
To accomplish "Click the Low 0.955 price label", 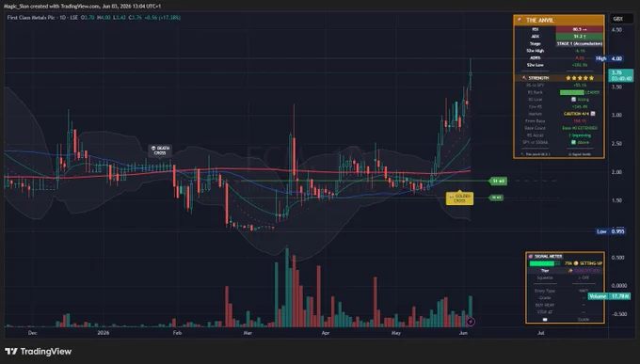I will pyautogui.click(x=610, y=231).
